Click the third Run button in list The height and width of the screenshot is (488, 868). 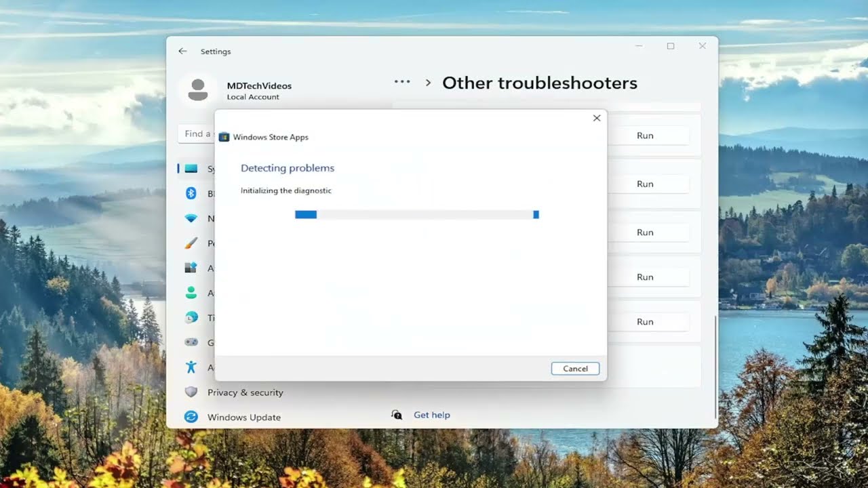(645, 232)
